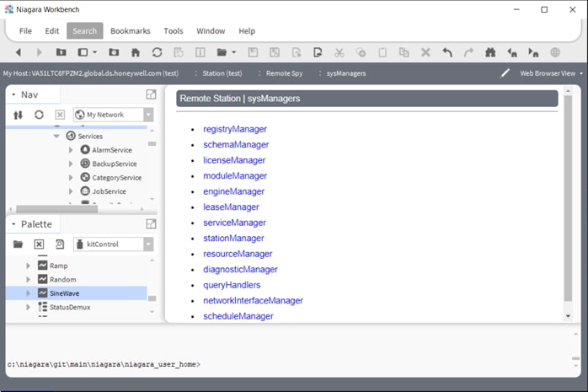Maximize the Nav side panel
The width and height of the screenshot is (588, 392).
point(151,94)
